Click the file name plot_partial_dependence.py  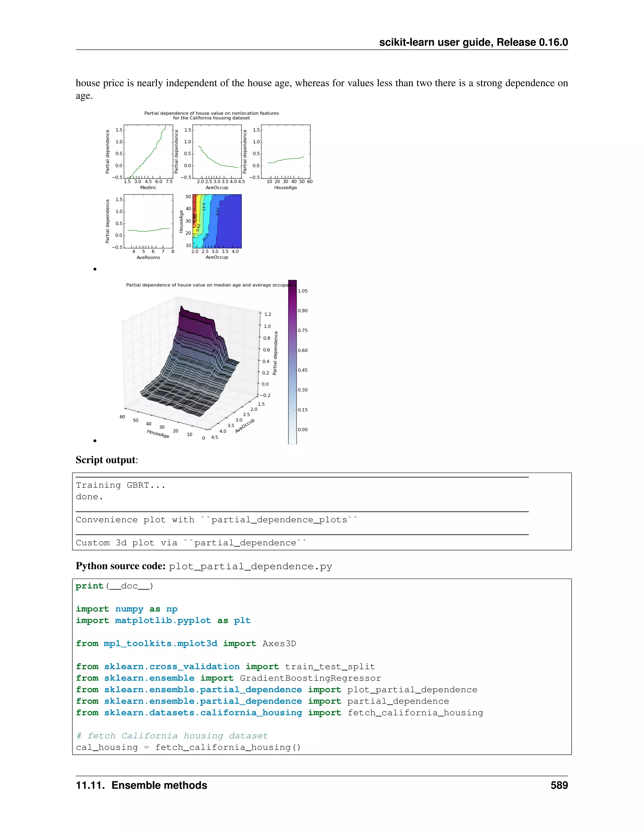[x=251, y=566]
